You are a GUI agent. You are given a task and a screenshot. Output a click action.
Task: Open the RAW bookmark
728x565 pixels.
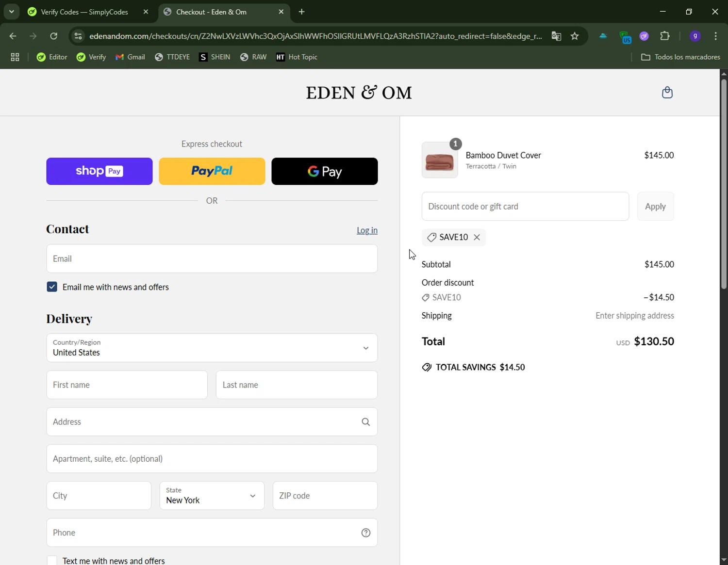pyautogui.click(x=253, y=57)
